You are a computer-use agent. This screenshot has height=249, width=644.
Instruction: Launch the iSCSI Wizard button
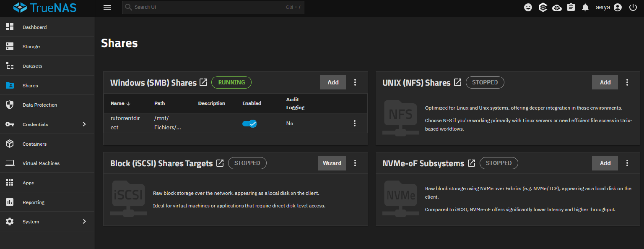(332, 163)
